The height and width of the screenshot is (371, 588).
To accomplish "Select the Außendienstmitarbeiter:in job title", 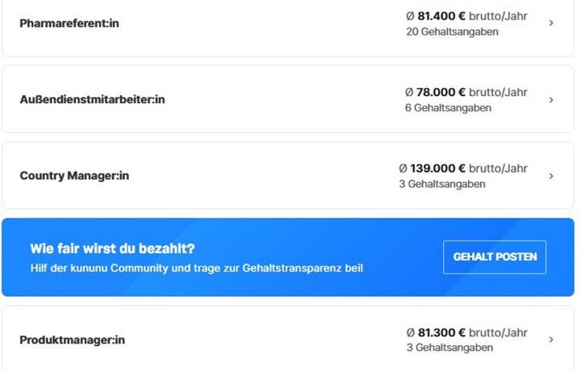I will [92, 100].
